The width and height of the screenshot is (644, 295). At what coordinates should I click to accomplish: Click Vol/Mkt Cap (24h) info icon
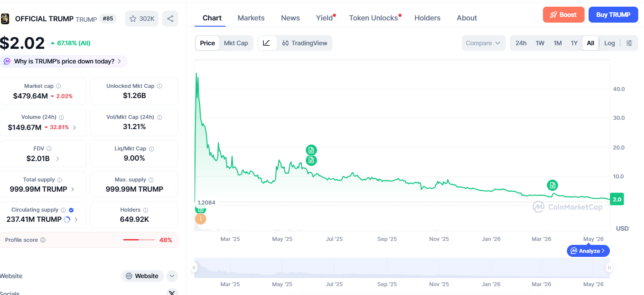pos(159,118)
